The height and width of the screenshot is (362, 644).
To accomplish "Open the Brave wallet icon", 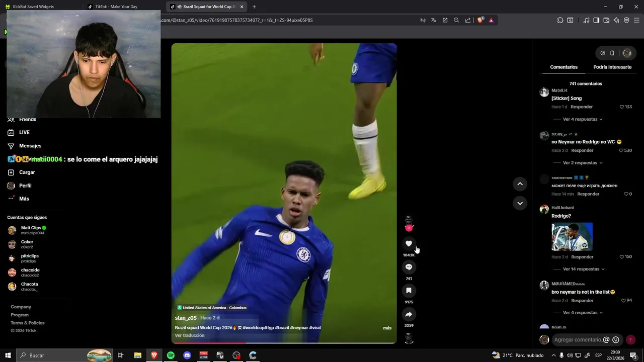I will (606, 20).
